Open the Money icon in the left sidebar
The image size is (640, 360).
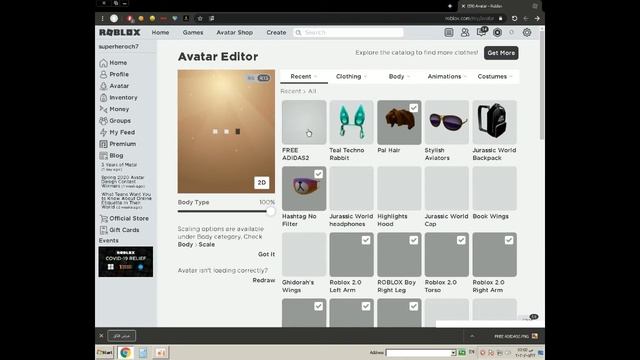tap(103, 109)
